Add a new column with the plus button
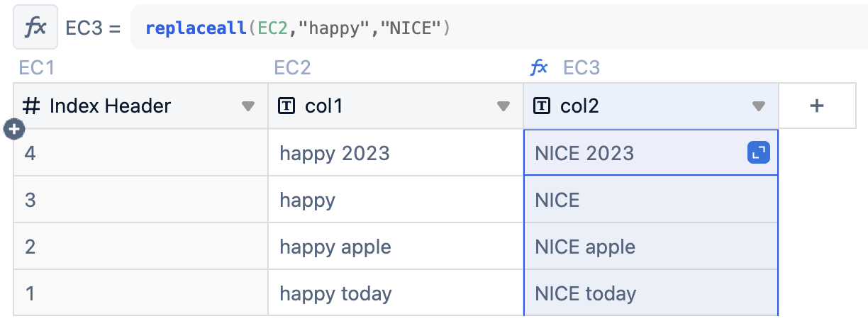868x333 pixels. click(x=817, y=106)
